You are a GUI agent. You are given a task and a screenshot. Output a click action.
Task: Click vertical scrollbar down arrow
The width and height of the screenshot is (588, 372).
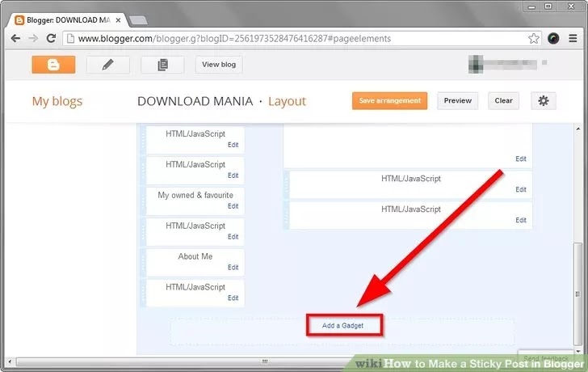[x=577, y=351]
